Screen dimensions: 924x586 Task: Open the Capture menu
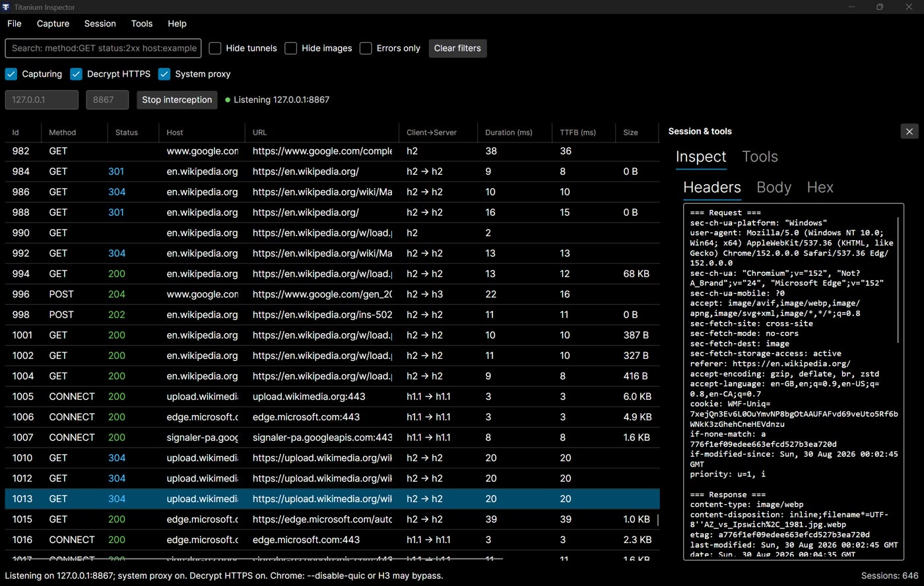pos(53,24)
